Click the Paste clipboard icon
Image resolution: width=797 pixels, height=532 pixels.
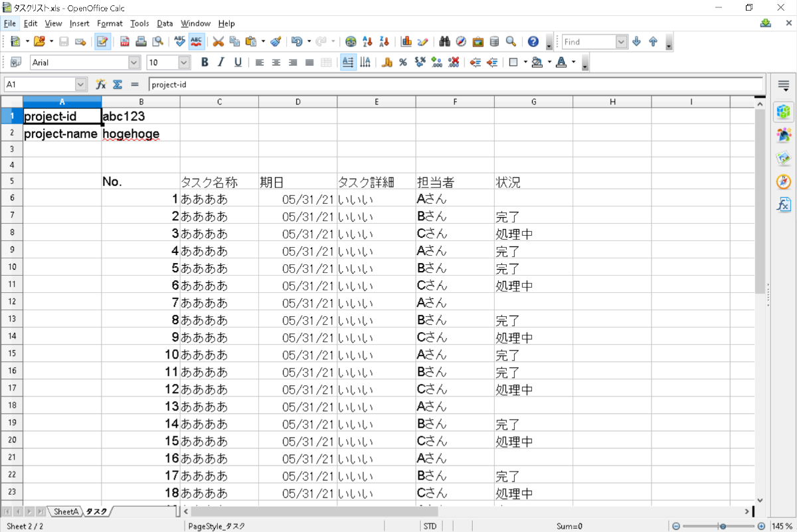[x=251, y=41]
